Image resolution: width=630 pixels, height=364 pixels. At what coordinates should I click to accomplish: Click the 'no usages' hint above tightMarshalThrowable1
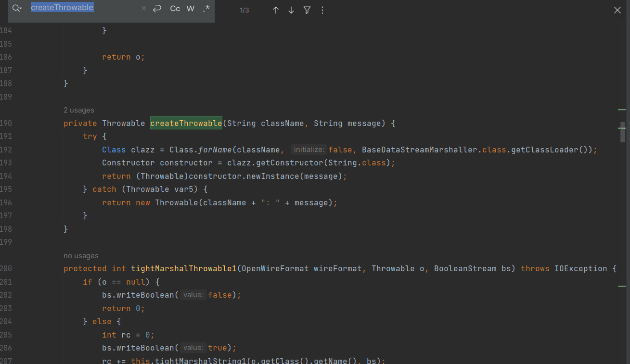81,256
